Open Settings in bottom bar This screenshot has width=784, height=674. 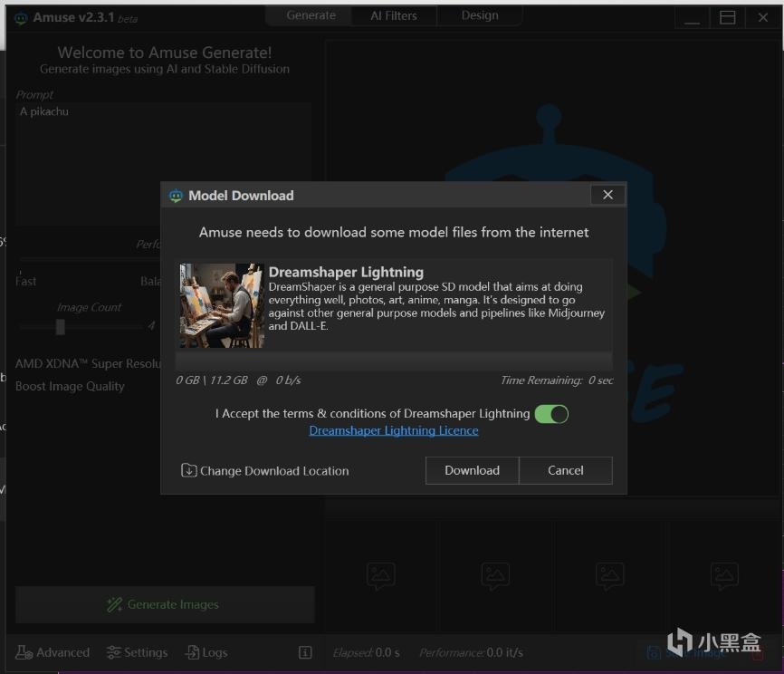point(137,652)
